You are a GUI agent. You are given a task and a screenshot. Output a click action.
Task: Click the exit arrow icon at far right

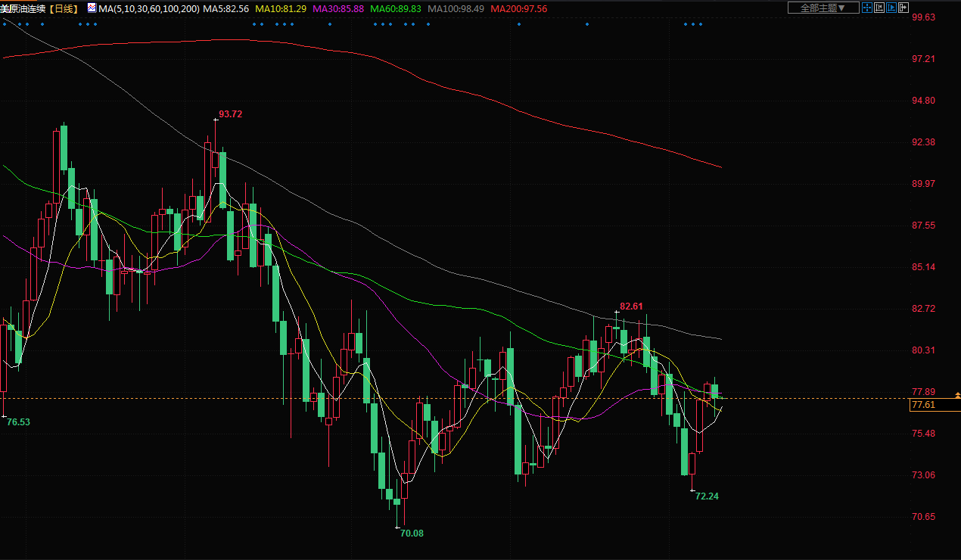[903, 8]
